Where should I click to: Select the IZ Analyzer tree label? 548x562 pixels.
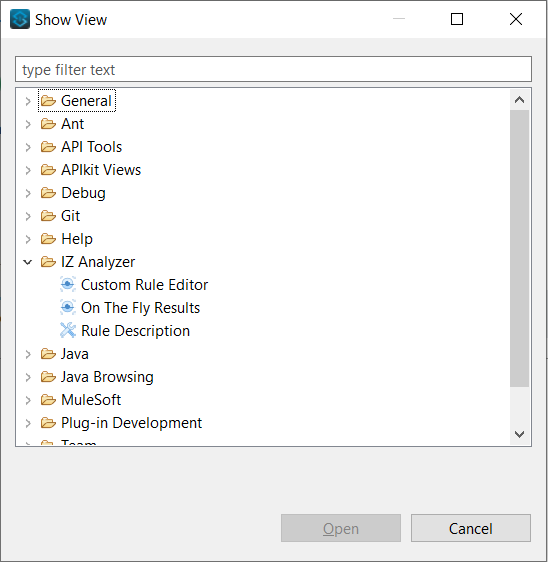pyautogui.click(x=98, y=262)
